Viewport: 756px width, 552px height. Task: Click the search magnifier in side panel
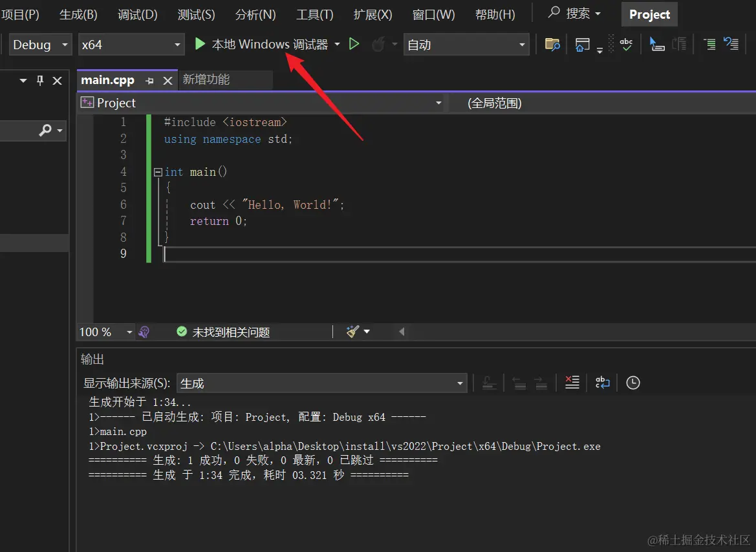tap(45, 130)
